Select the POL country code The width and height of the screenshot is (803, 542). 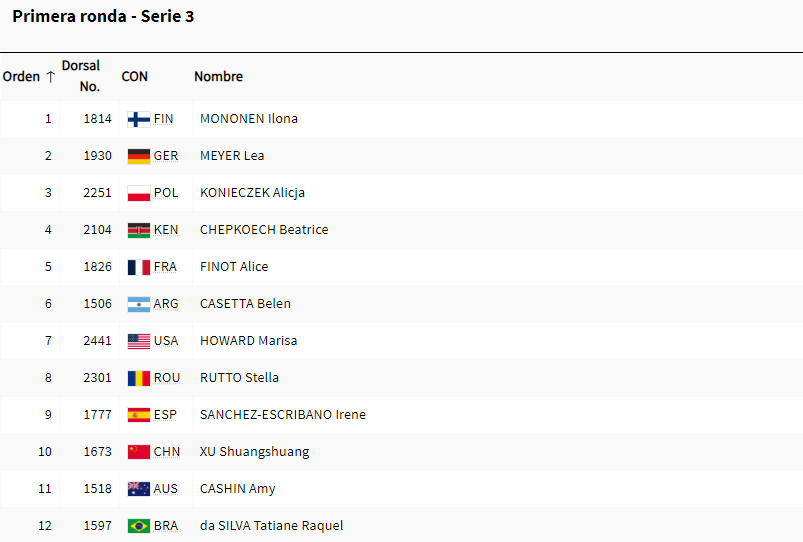coord(166,193)
